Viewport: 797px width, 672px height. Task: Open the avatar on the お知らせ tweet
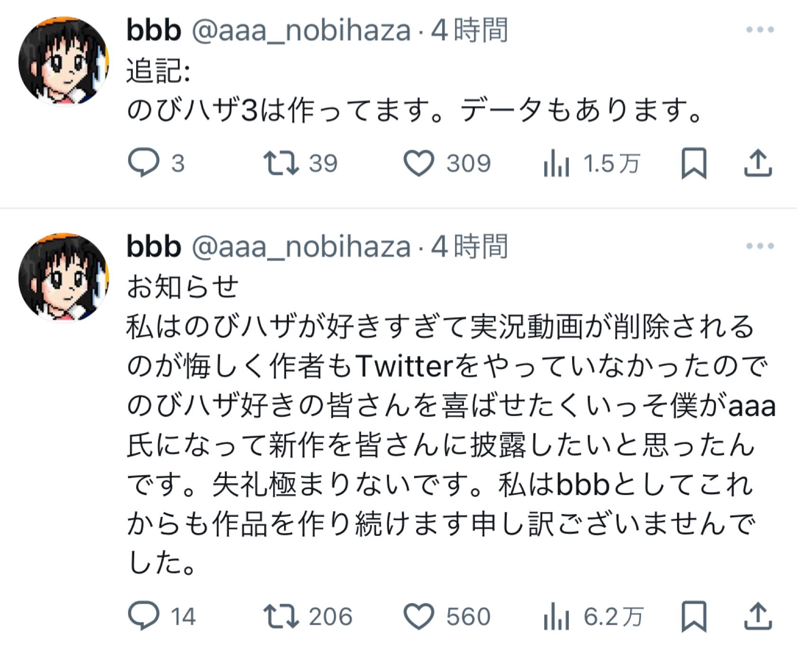pyautogui.click(x=64, y=277)
